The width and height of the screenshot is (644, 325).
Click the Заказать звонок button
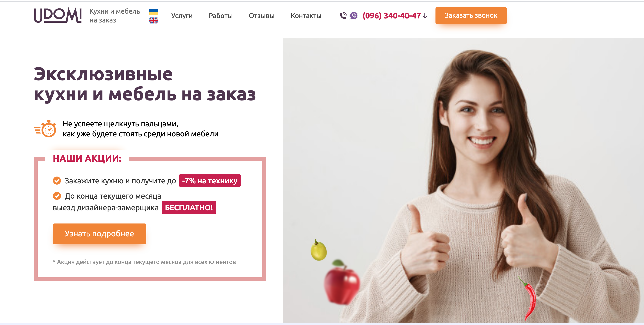(471, 15)
